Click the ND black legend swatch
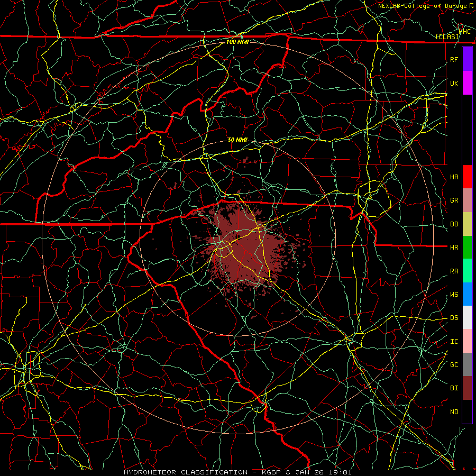The height and width of the screenshot is (476, 476). pos(467,411)
